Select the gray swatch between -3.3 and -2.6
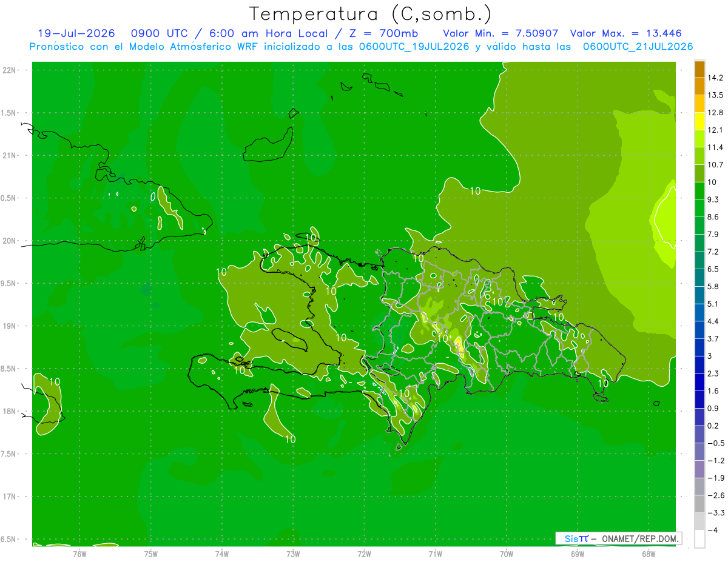Screen dimensions: 728x562 click(x=699, y=504)
